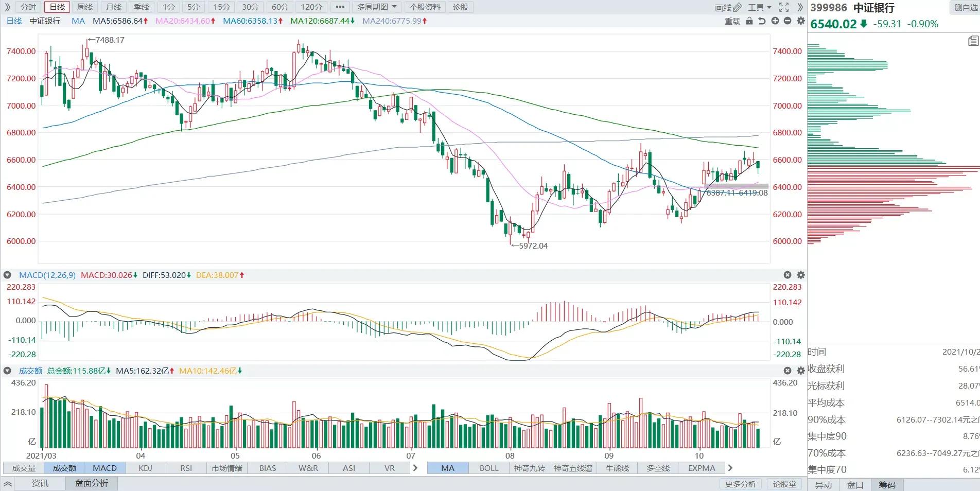Viewport: 980px width, 491px height.
Task: Click the document list icon above chip distribution
Action: pos(973,41)
